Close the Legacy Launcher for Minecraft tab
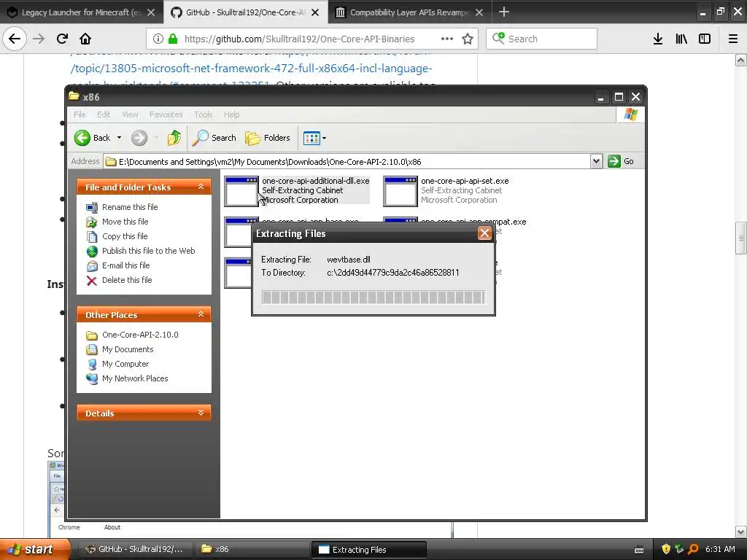This screenshot has width=747, height=560. tap(151, 12)
